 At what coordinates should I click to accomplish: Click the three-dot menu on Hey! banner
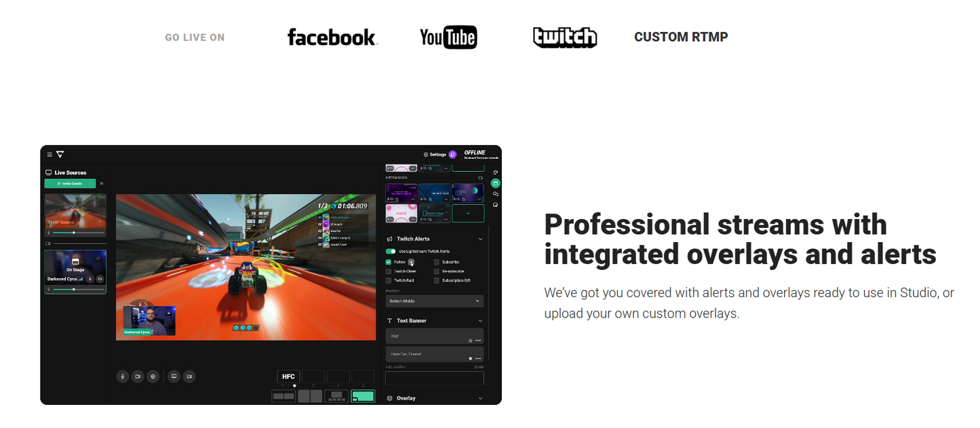478,340
